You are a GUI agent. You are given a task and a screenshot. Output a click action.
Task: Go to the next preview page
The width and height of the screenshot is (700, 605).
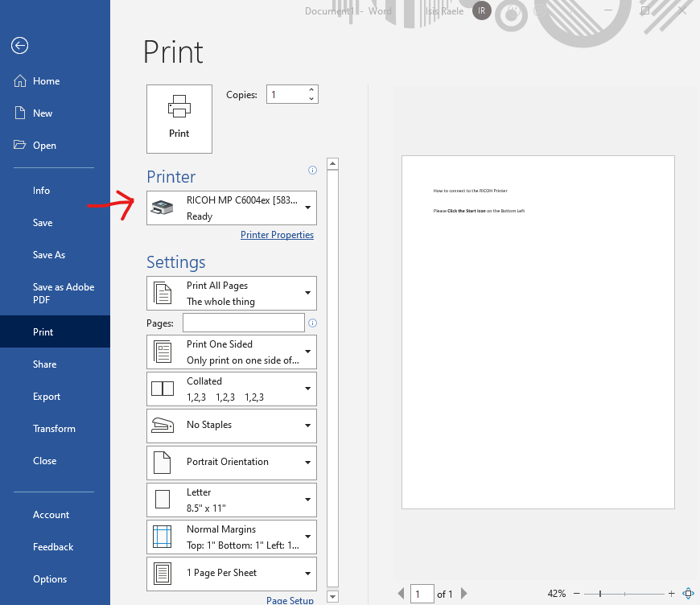[x=463, y=594]
